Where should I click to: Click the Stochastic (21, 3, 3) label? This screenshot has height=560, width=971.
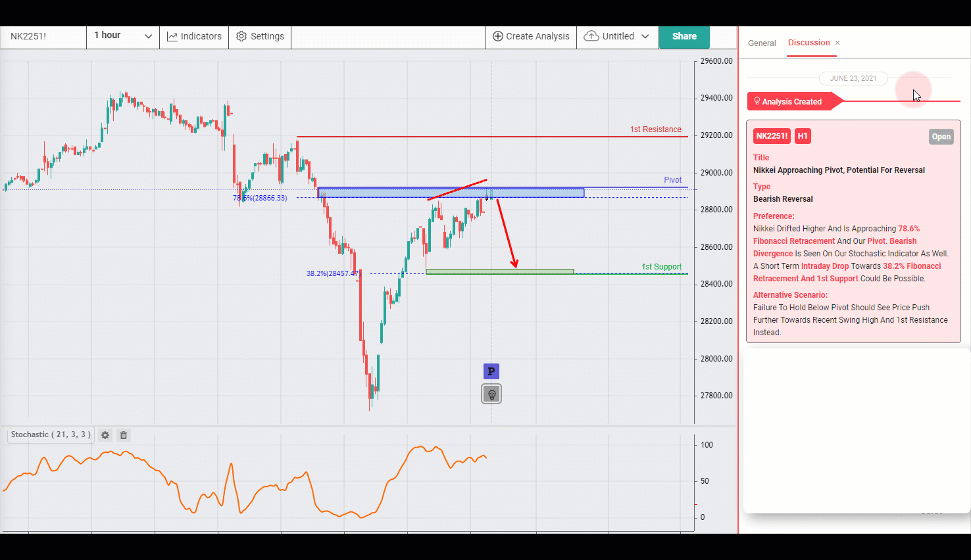pyautogui.click(x=51, y=434)
